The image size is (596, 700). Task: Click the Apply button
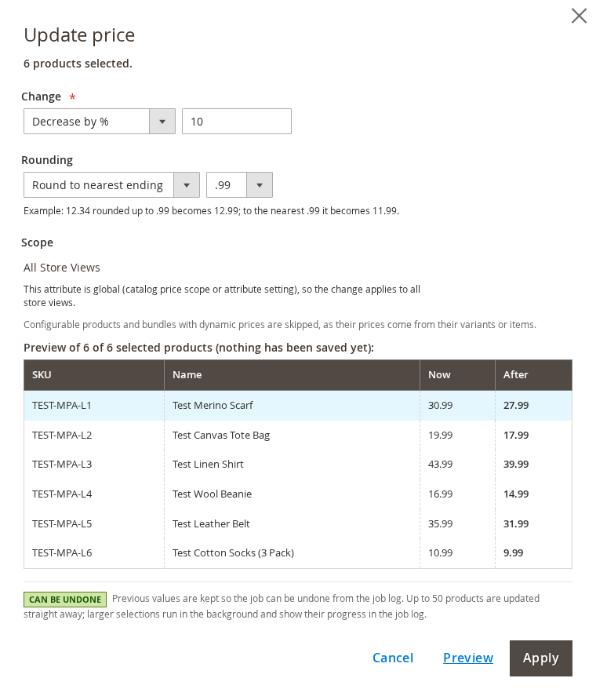click(540, 658)
